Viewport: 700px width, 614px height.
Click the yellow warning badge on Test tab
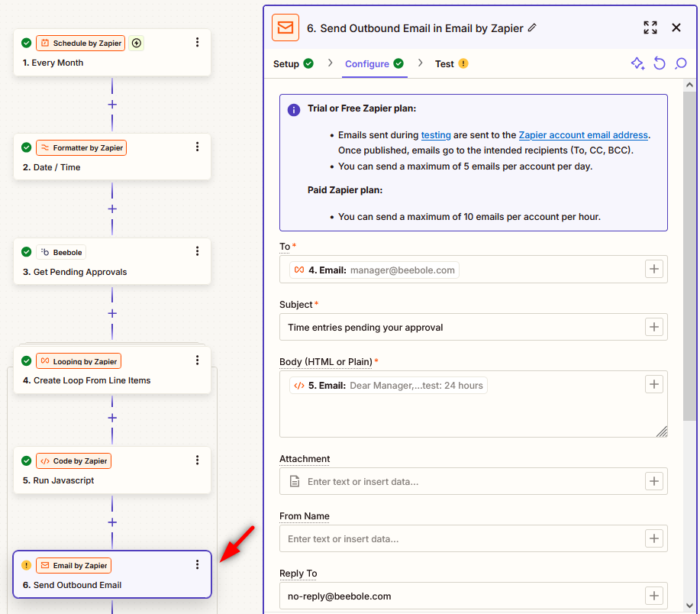pos(463,63)
